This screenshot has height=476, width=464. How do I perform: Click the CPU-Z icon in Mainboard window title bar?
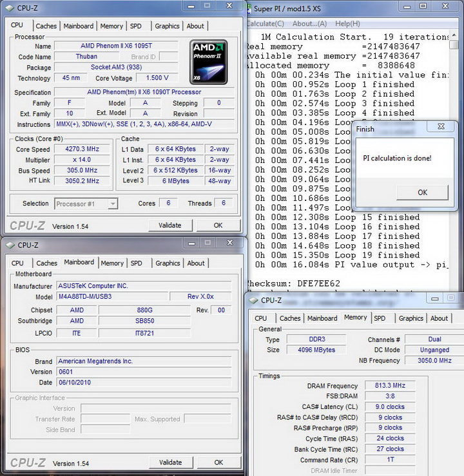pyautogui.click(x=10, y=245)
